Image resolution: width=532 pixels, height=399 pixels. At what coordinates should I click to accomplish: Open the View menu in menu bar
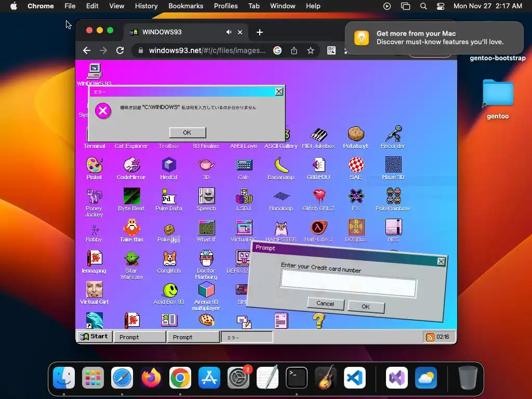pyautogui.click(x=116, y=6)
